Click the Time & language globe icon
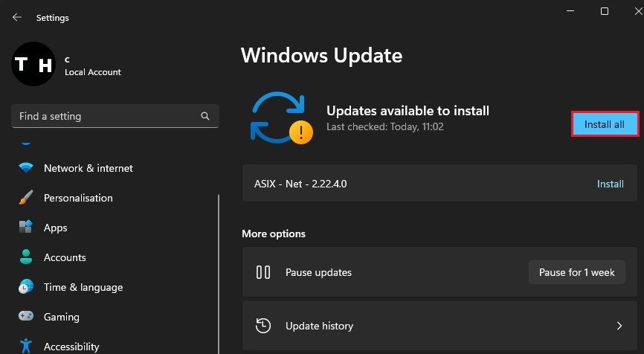Screen dimensions: 644x354 coord(26,287)
